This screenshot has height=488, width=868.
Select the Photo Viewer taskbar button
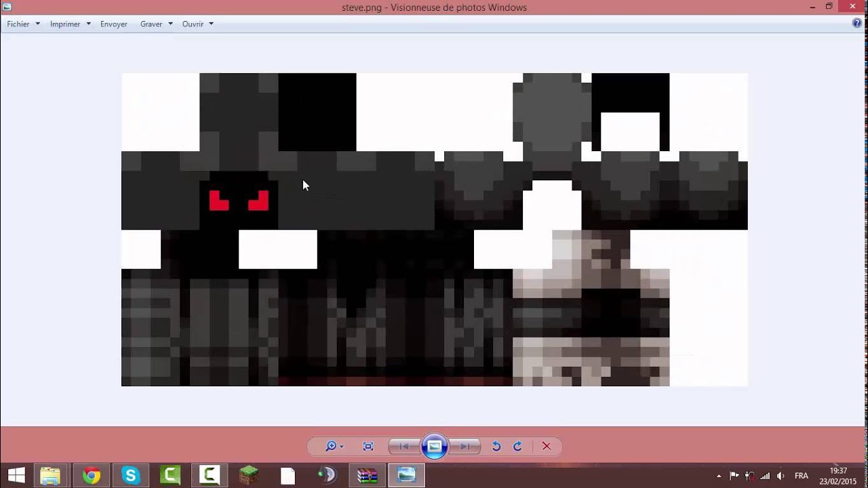tap(406, 476)
